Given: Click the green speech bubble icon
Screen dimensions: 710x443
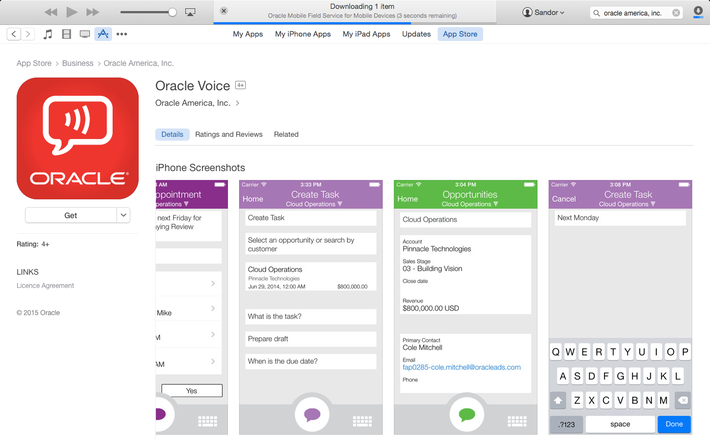Looking at the screenshot, I should tap(467, 414).
